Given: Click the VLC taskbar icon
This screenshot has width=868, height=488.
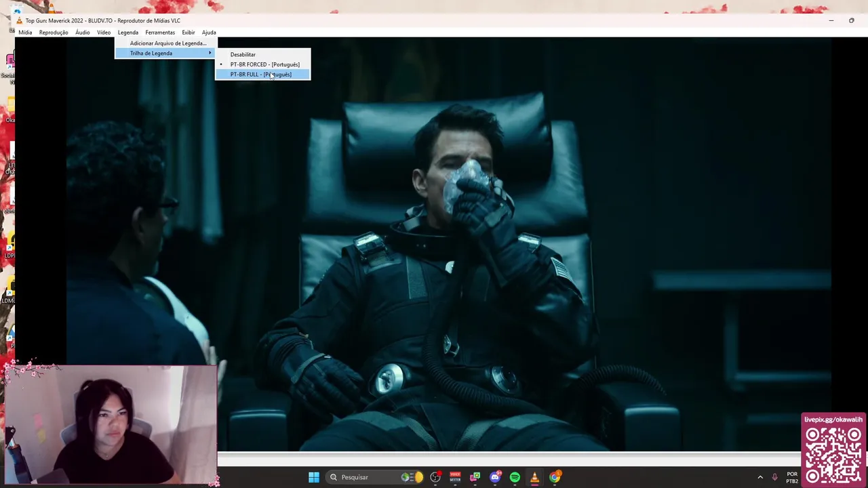Looking at the screenshot, I should [x=534, y=477].
